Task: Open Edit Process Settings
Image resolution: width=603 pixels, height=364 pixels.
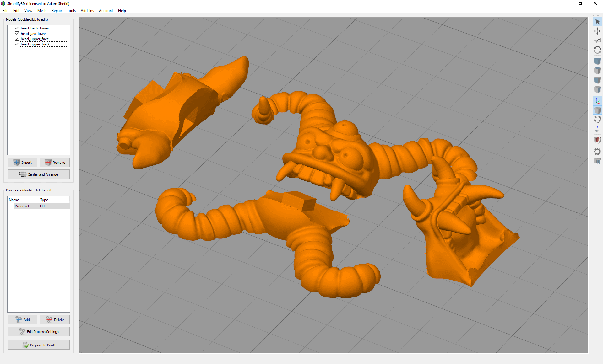Action: (39, 331)
